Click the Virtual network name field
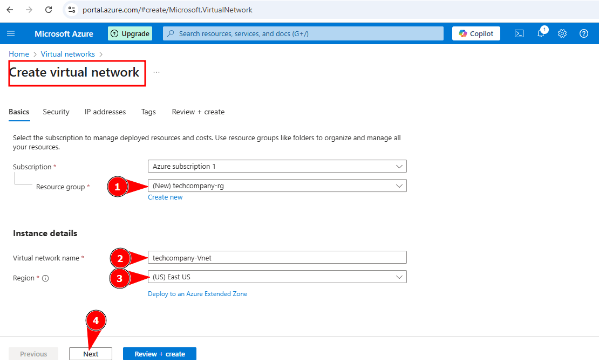The image size is (599, 364). (x=277, y=258)
